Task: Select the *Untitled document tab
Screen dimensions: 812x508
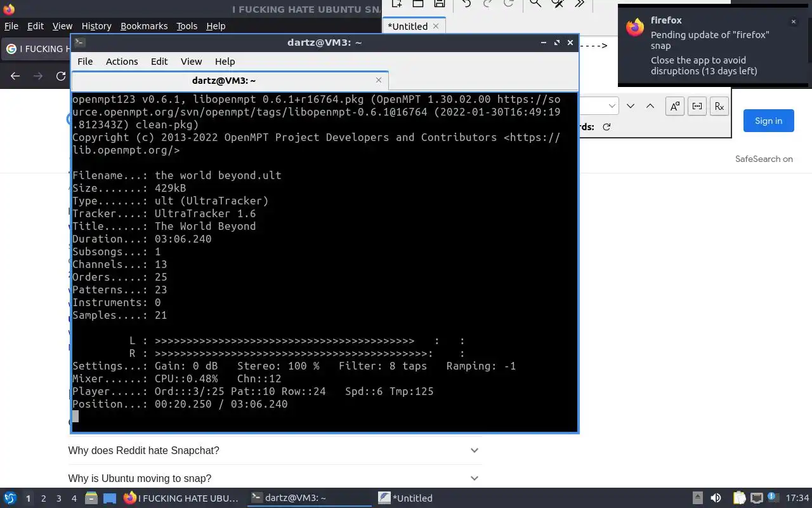Action: (x=414, y=26)
